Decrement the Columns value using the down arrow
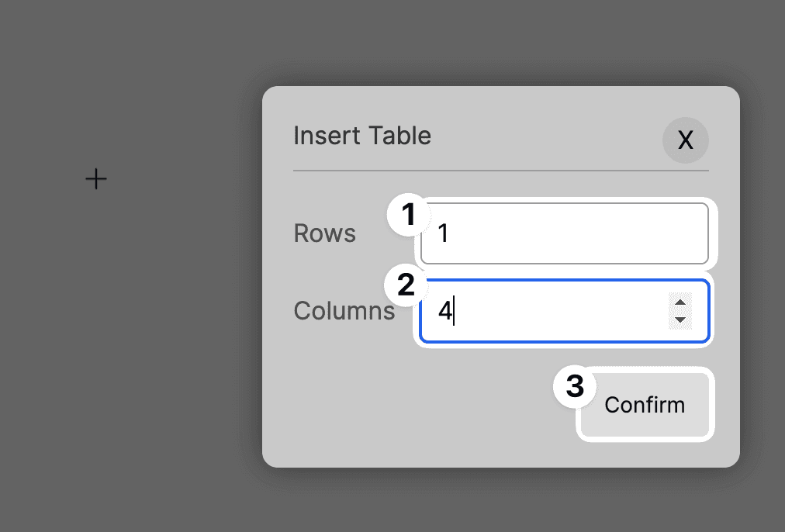 click(x=680, y=319)
